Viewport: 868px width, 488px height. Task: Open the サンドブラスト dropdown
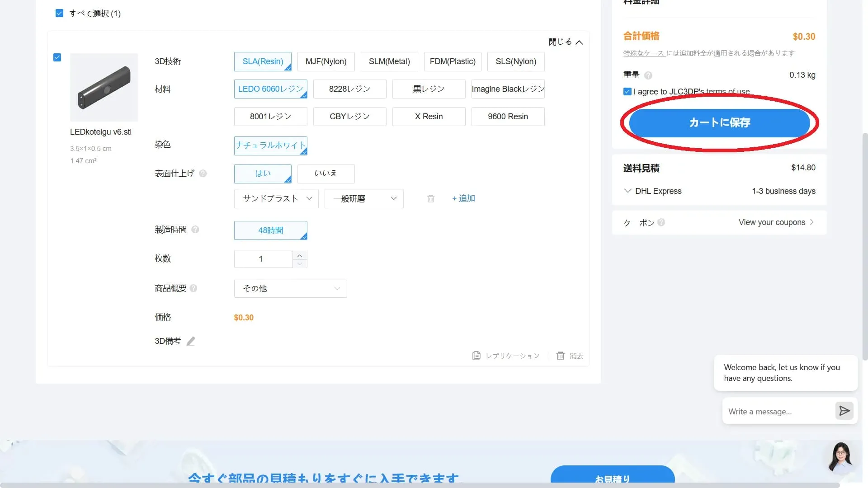276,199
